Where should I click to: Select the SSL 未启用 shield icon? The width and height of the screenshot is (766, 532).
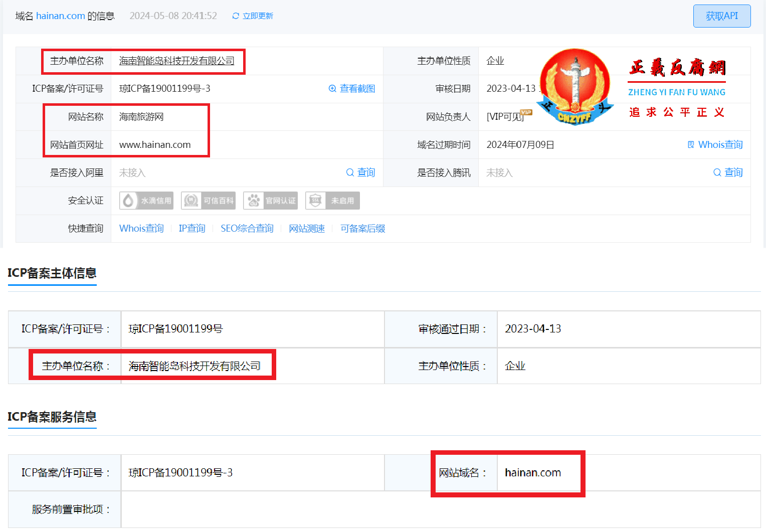[x=316, y=200]
